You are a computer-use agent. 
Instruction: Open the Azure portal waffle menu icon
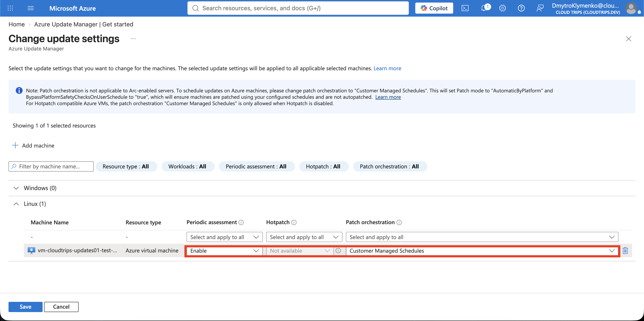click(10, 8)
